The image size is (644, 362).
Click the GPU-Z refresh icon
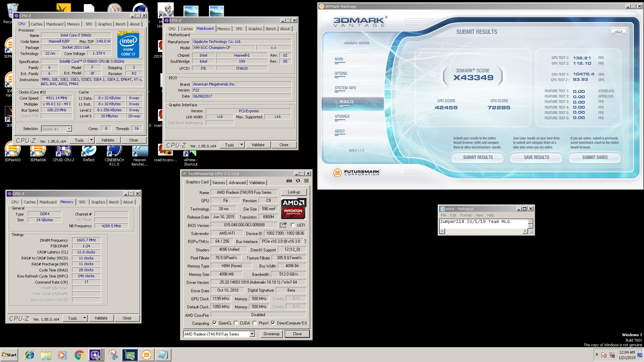(x=298, y=181)
